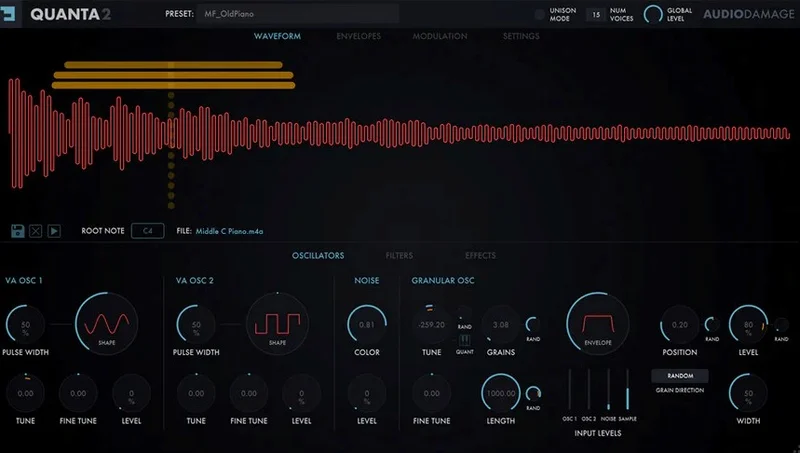This screenshot has height=453, width=800.
Task: Play the sample preview with the play icon
Action: (x=54, y=231)
